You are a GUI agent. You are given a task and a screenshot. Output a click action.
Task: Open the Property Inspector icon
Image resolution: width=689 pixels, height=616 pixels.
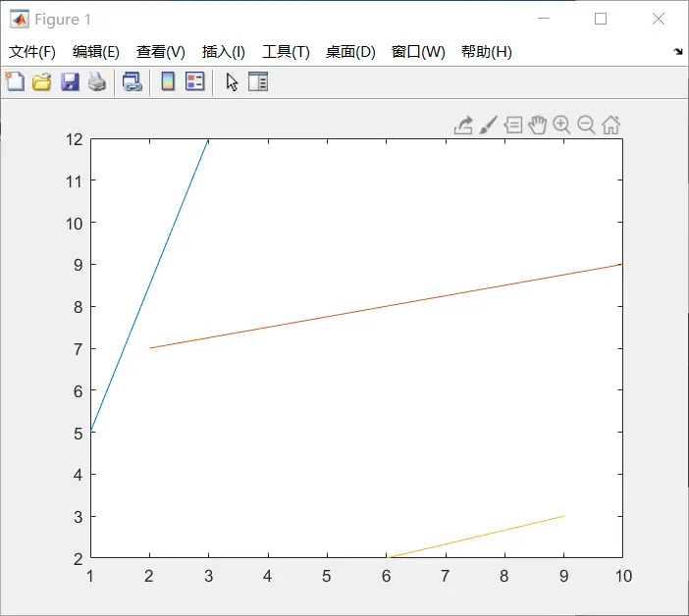click(258, 81)
